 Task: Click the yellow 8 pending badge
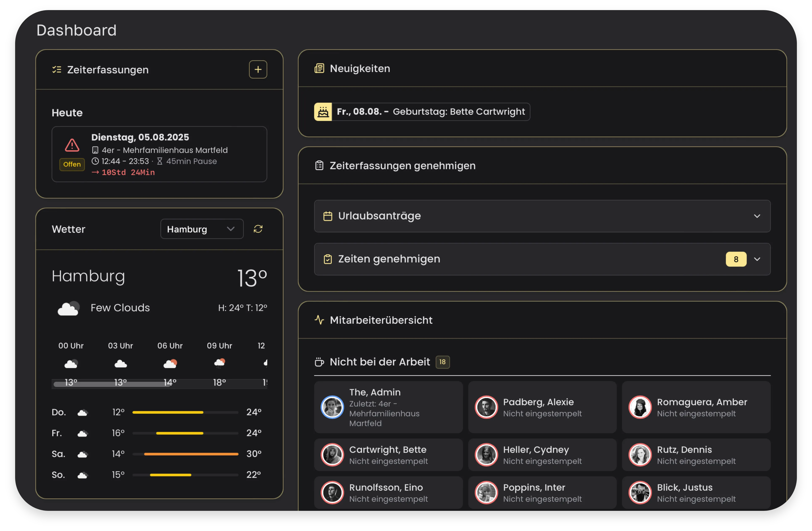736,259
